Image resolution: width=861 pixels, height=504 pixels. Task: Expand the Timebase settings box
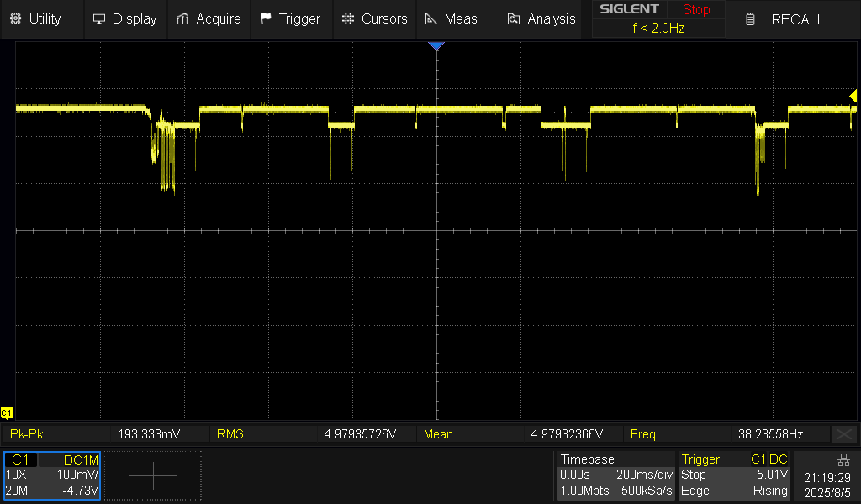pyautogui.click(x=615, y=475)
